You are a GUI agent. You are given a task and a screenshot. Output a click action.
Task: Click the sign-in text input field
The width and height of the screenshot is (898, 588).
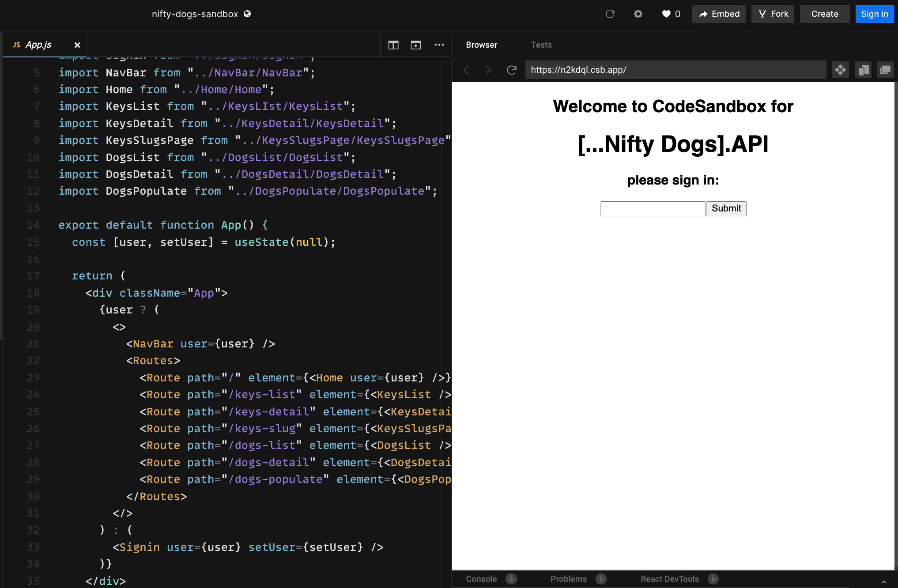point(653,209)
